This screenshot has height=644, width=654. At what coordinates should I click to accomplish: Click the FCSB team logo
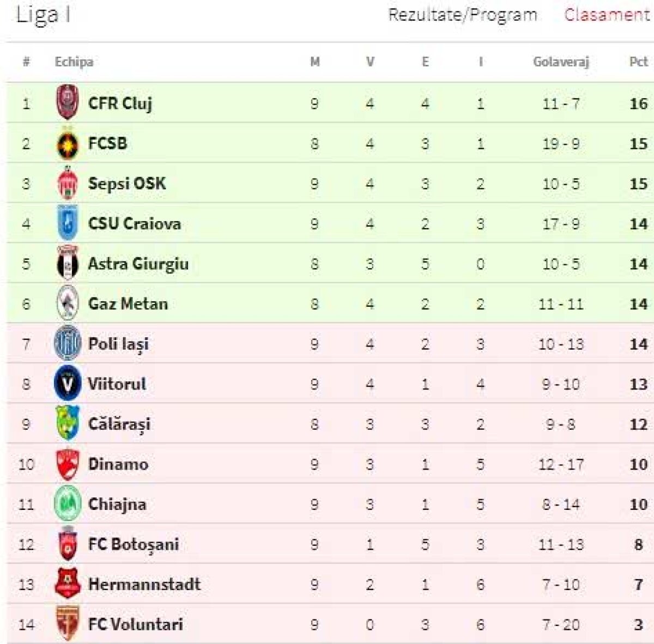(x=68, y=144)
